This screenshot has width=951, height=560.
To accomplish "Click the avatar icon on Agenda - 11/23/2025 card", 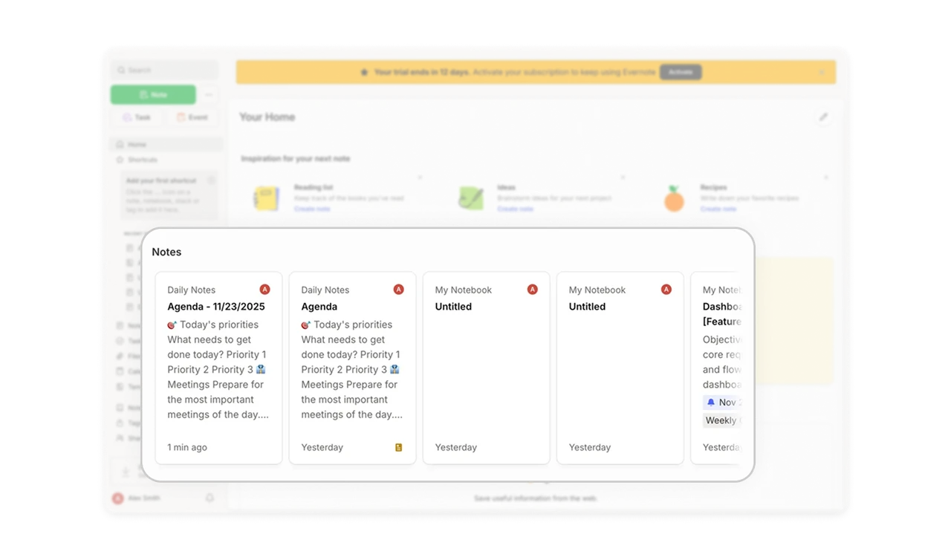I will tap(265, 290).
